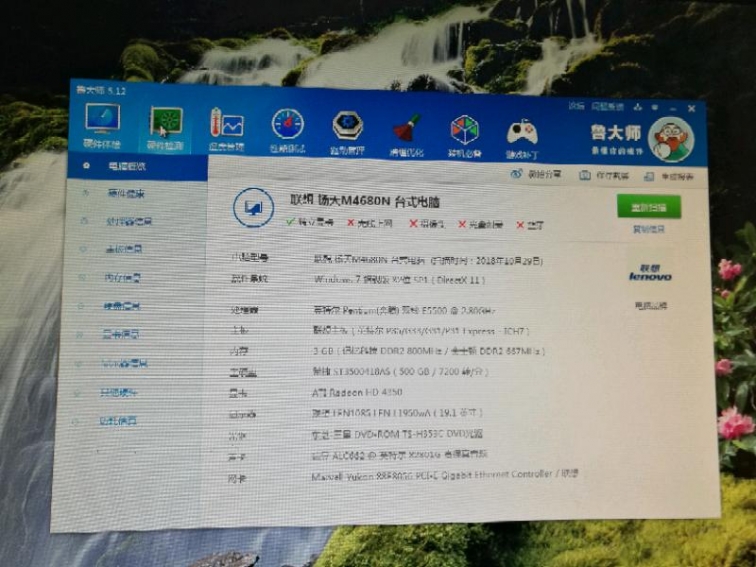Viewport: 756px width, 567px height.
Task: Click the 光纤上网 status item
Action: coord(370,223)
